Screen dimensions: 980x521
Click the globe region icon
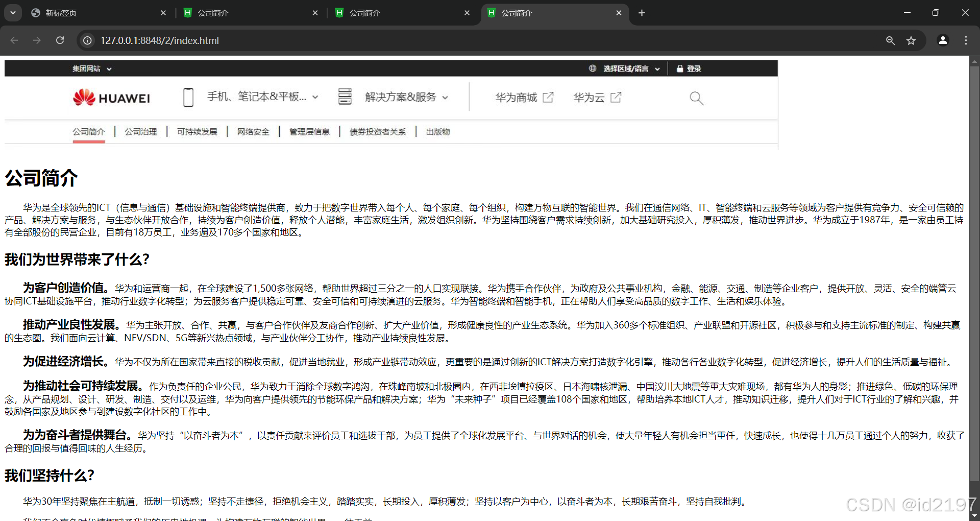pos(593,68)
